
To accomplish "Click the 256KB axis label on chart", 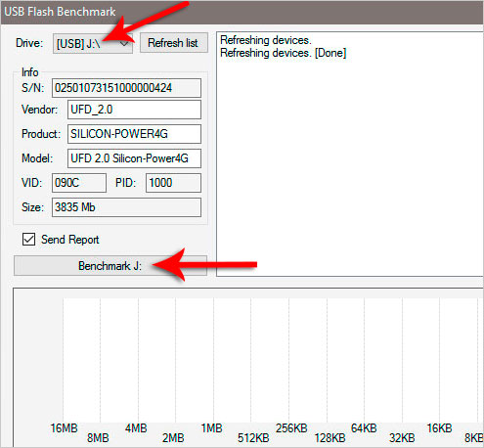I will point(291,428).
